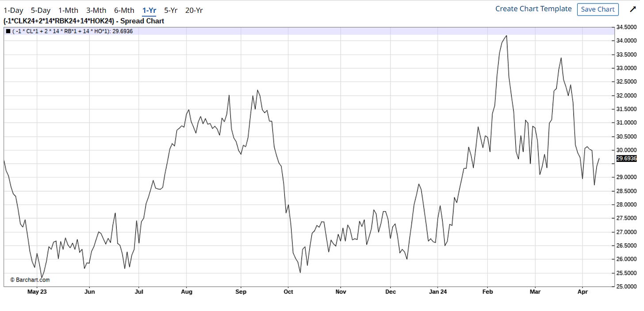Click the 30.0000 y-axis label
This screenshot has height=311, width=644.
pyautogui.click(x=626, y=150)
